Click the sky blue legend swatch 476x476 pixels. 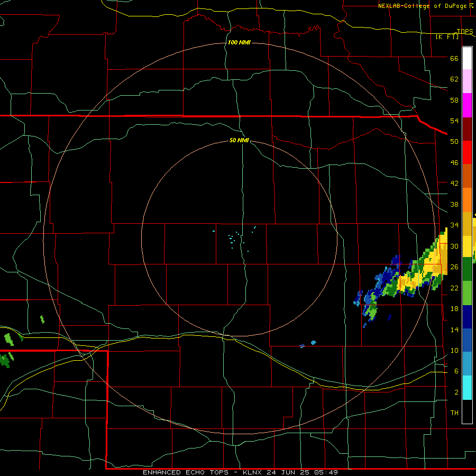tap(467, 363)
